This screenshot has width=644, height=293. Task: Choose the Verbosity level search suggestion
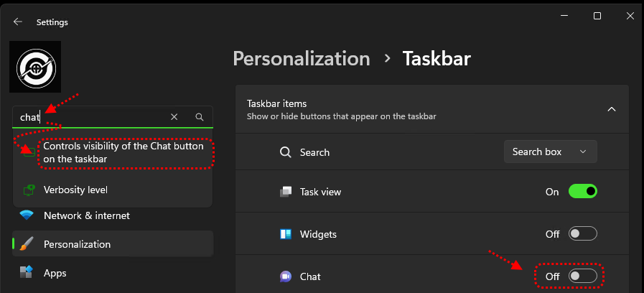[x=75, y=190]
